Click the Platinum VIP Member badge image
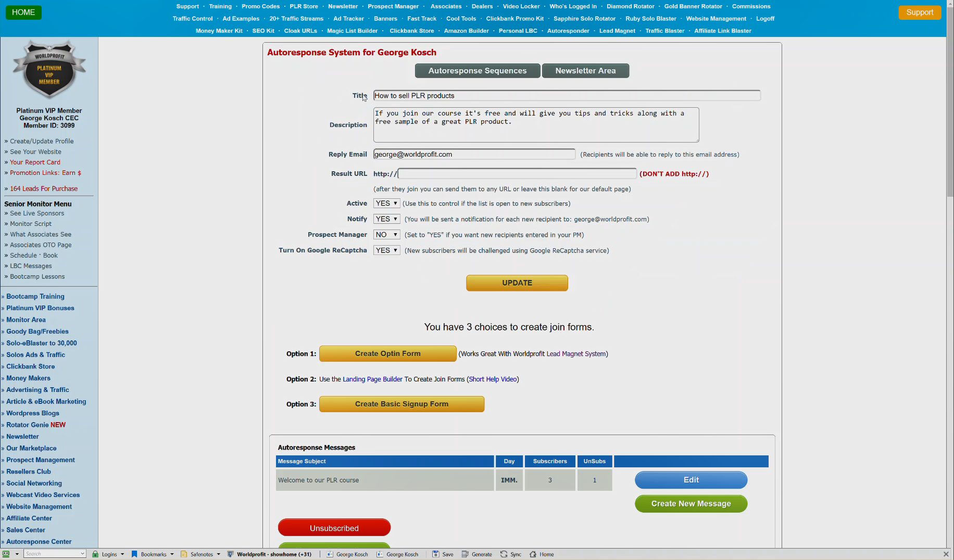Viewport: 954px width, 560px height. tap(49, 70)
